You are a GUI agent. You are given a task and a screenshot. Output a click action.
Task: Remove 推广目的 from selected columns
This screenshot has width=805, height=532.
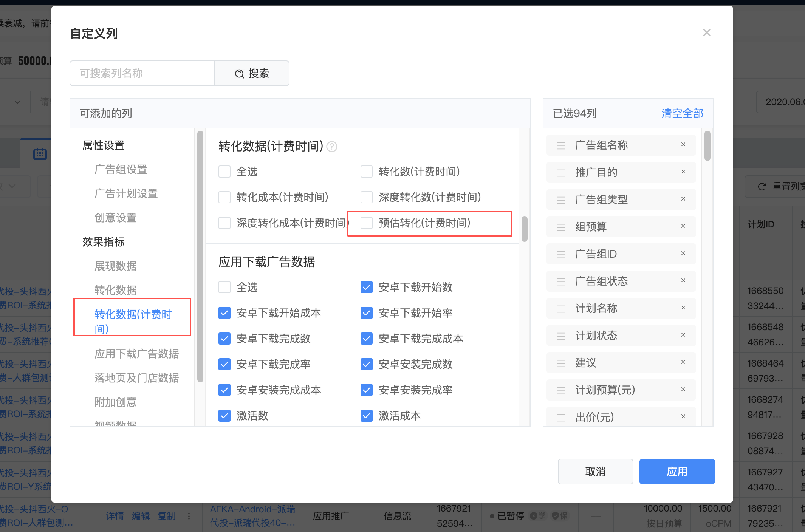tap(683, 172)
